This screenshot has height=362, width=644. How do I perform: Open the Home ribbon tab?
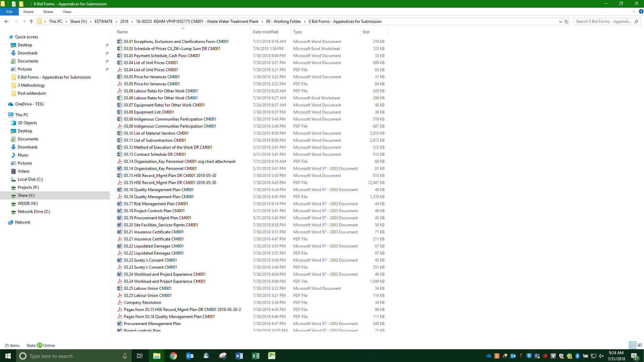pos(29,12)
